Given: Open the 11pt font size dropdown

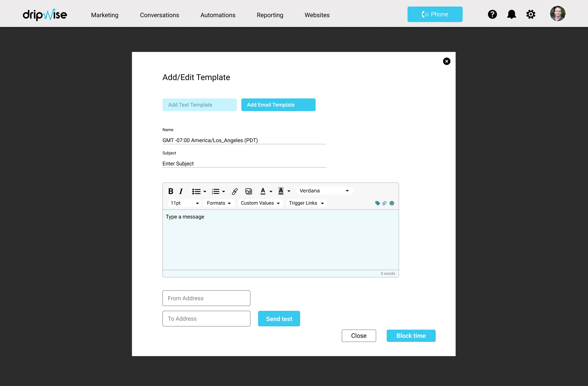Looking at the screenshot, I should point(185,203).
